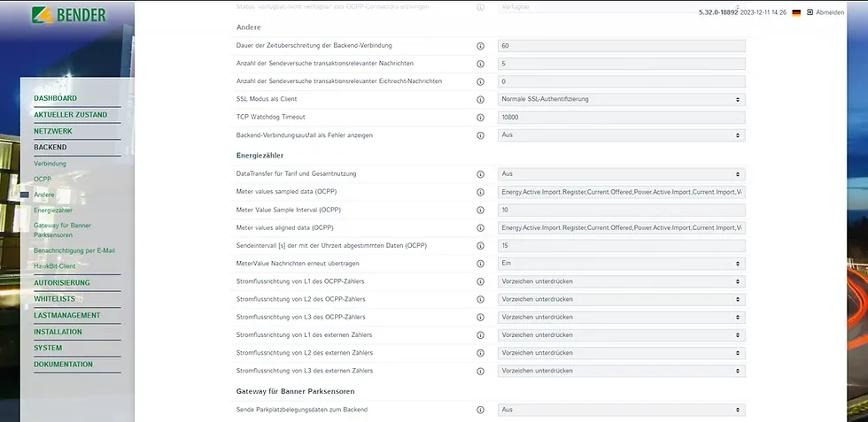Click info icon for Eichrecht-Nachrichten Sendeversuche
This screenshot has height=422, width=868.
tap(480, 82)
